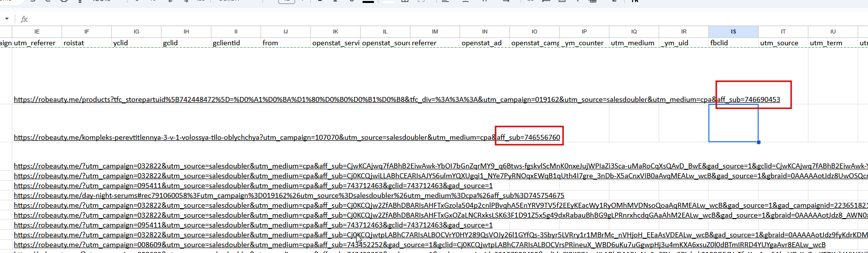Image resolution: width=868 pixels, height=253 pixels.
Task: Click the roistat header cell
Action: point(87,43)
